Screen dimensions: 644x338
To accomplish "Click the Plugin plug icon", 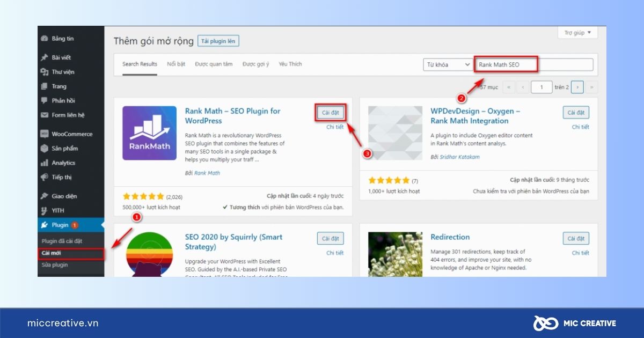I will click(45, 225).
